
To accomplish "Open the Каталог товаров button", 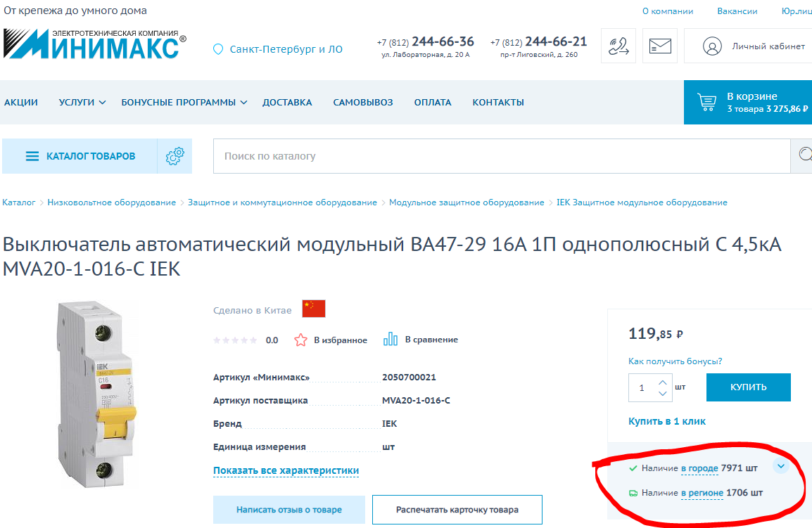I will (80, 156).
